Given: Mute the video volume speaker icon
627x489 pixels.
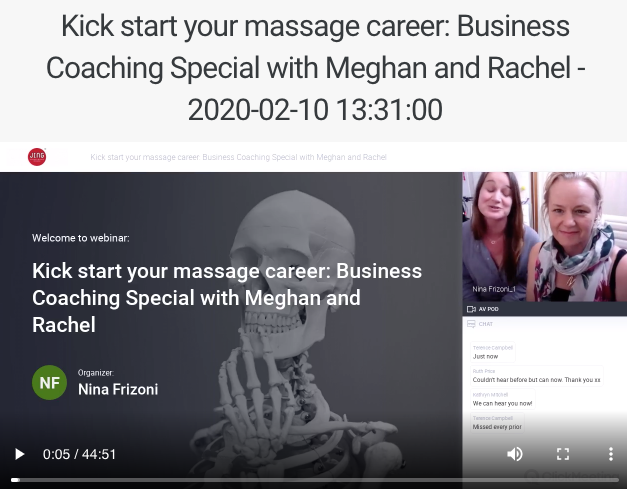Looking at the screenshot, I should click(x=515, y=454).
